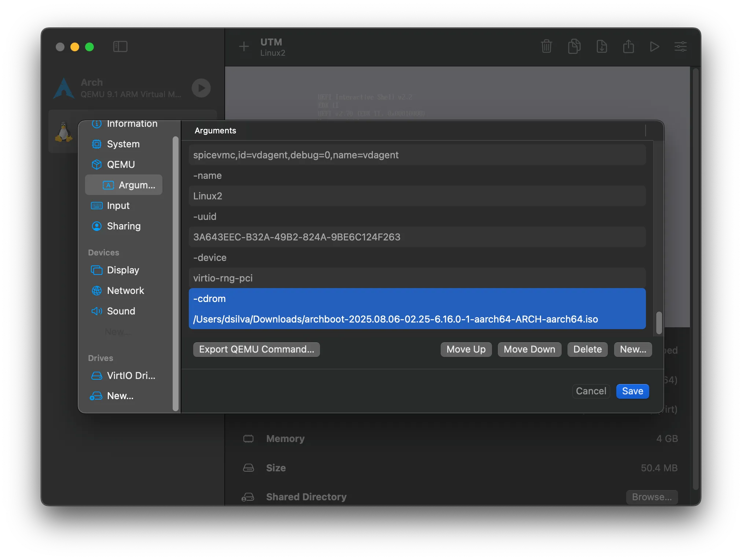Open the Display device settings

124,270
